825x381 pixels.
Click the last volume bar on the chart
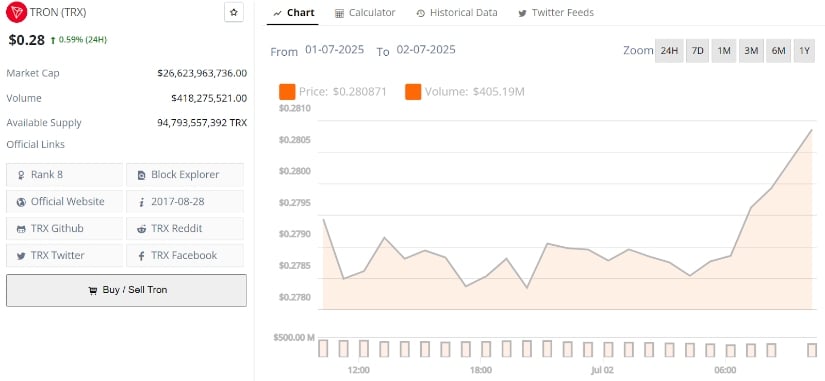(812, 350)
